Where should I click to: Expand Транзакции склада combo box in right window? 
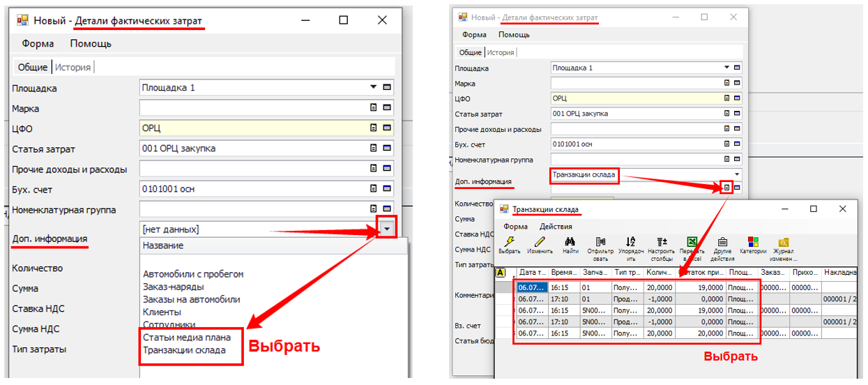(736, 174)
